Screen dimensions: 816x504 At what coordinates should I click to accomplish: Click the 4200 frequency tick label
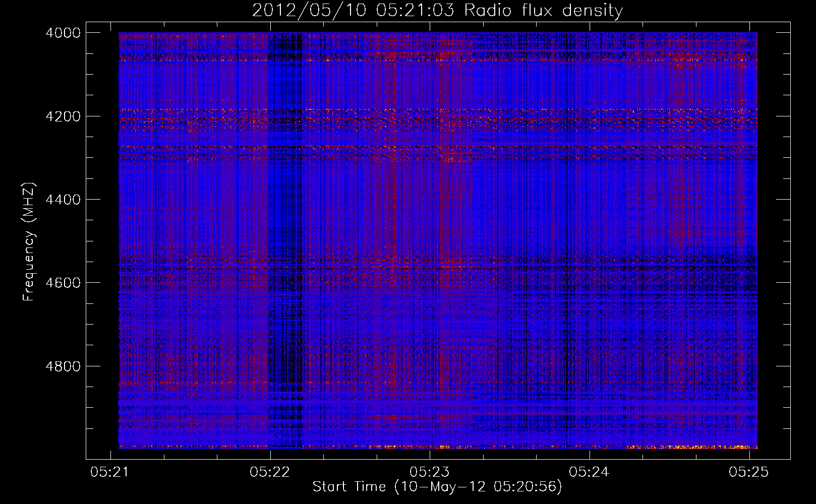pyautogui.click(x=63, y=116)
